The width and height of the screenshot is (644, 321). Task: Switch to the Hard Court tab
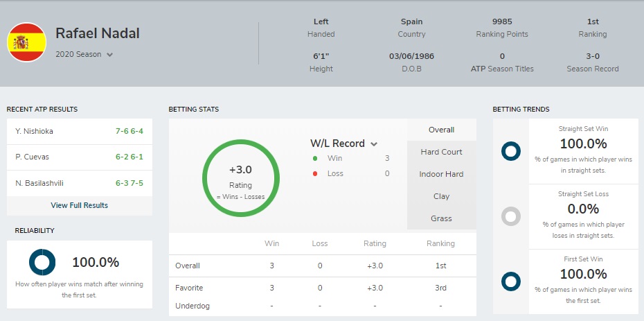[442, 152]
